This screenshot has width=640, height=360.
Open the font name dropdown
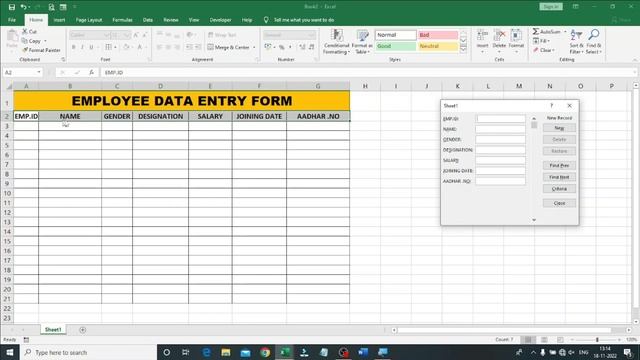point(107,35)
